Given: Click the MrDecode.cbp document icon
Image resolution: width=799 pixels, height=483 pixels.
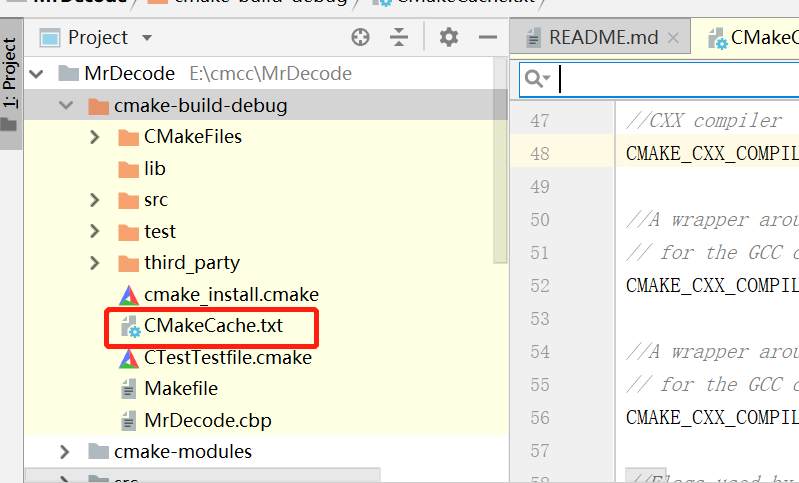Looking at the screenshot, I should click(x=128, y=421).
